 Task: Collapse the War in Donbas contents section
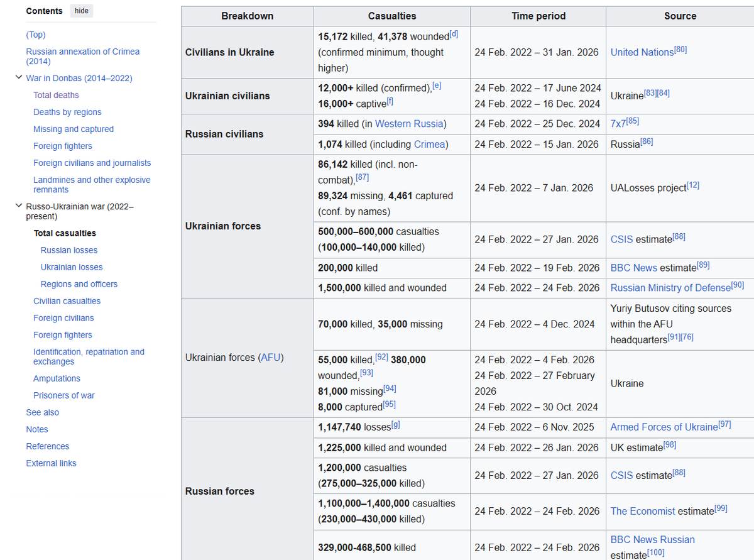(x=18, y=78)
